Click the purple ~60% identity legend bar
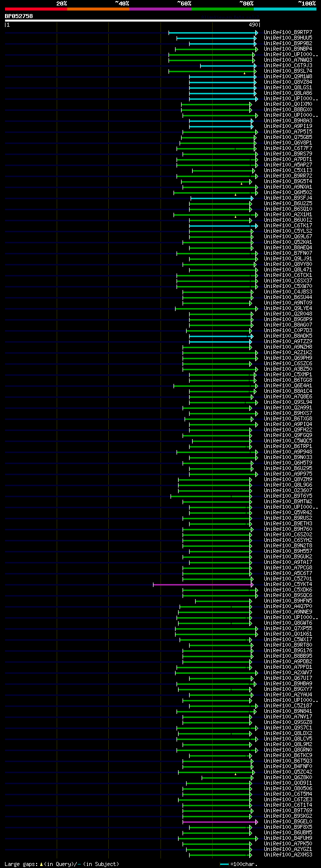The height and width of the screenshot is (868, 321). (x=160, y=9)
